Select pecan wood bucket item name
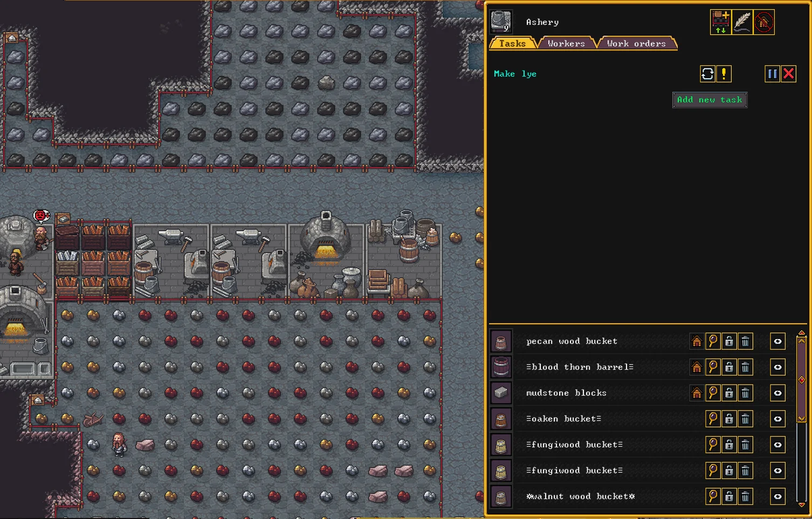812x519 pixels. 572,341
